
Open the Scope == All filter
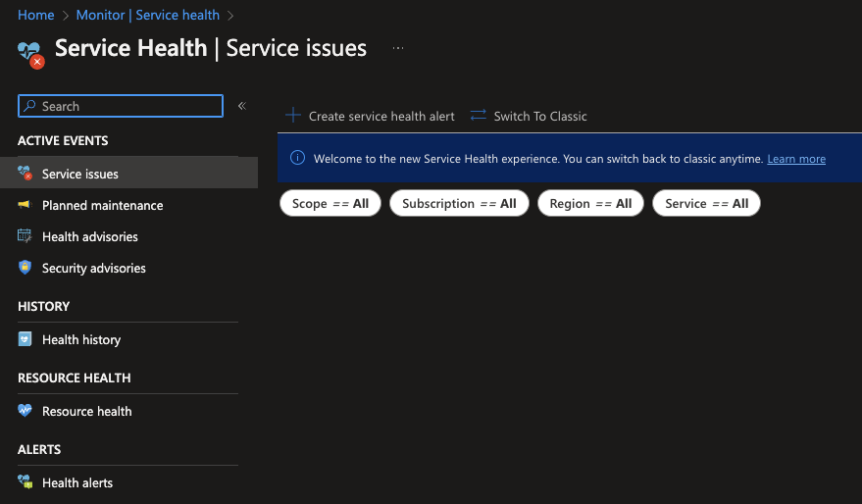click(x=330, y=203)
